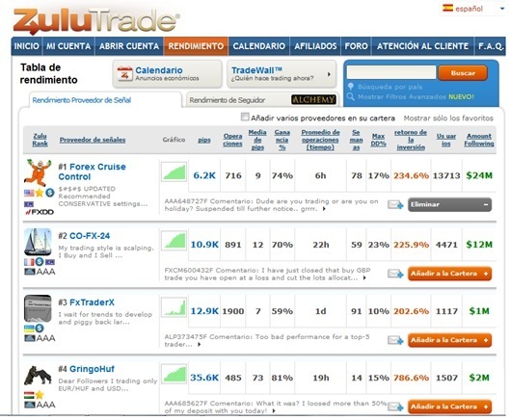Open ABRIR CUENTA menu
This screenshot has width=510, height=420.
(x=129, y=46)
